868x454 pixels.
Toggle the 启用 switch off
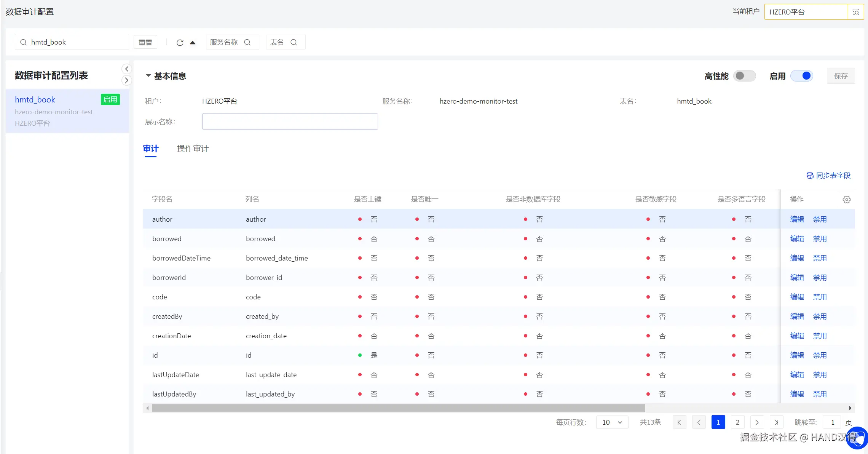(x=802, y=76)
